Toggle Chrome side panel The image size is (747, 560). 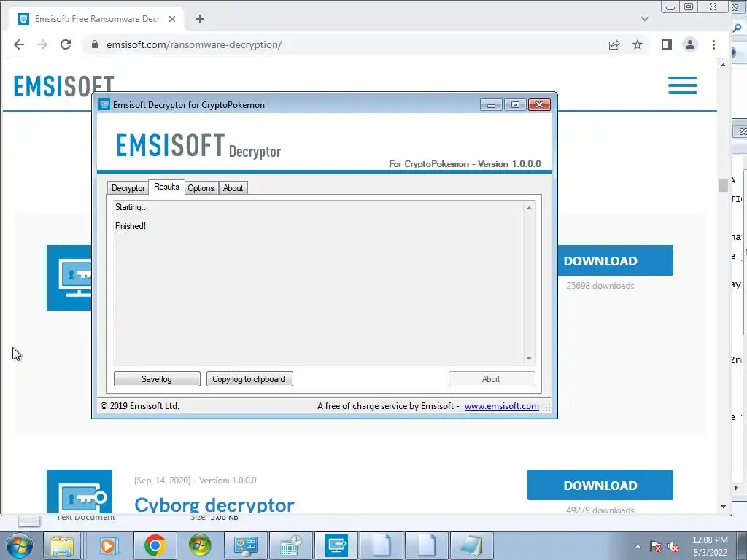click(x=667, y=44)
